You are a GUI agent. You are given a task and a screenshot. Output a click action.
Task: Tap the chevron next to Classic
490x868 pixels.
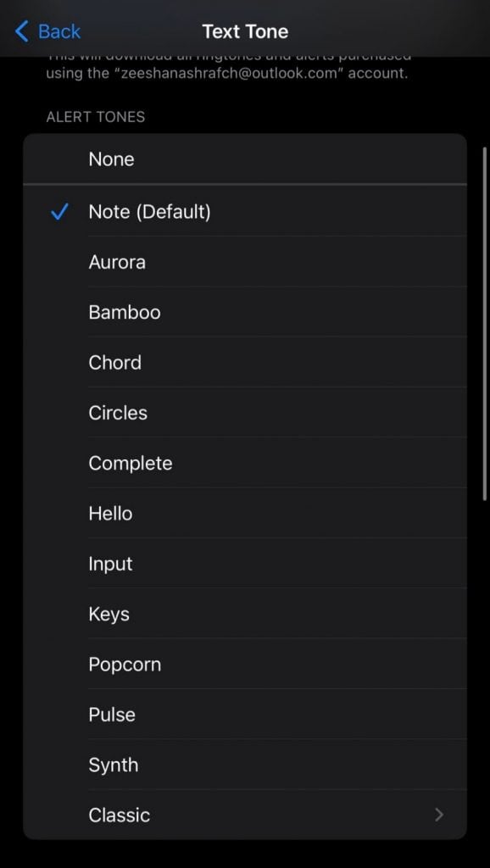click(439, 815)
